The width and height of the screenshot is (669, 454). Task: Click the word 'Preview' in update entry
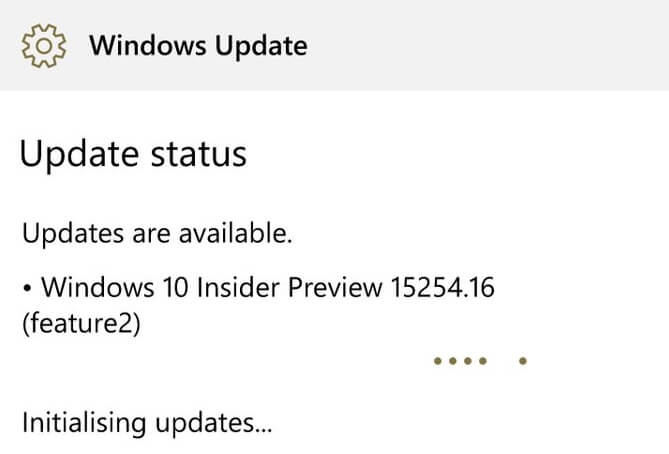(x=335, y=287)
